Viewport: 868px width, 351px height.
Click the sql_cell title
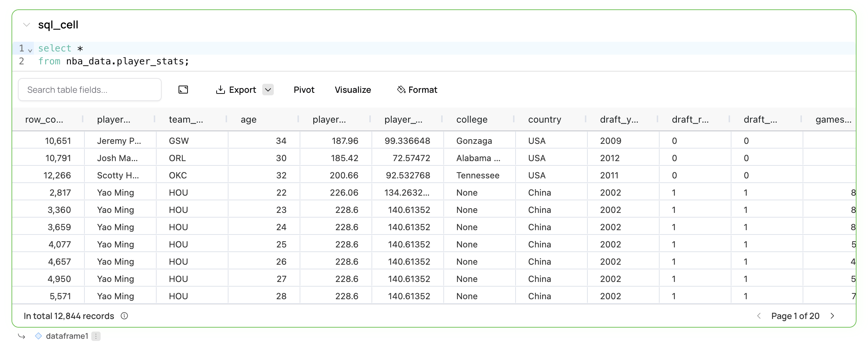click(x=58, y=25)
